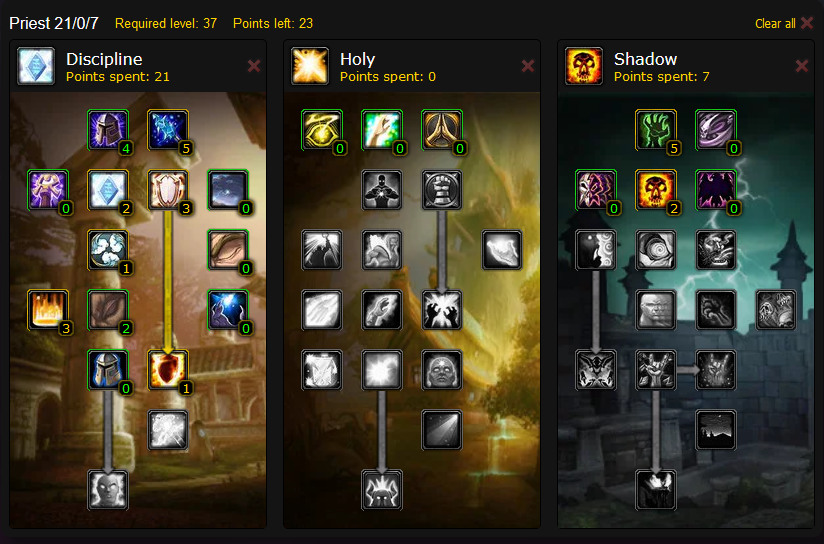824x544 pixels.
Task: Click the purple mask talent with 0 points in Shadow
Action: click(595, 189)
